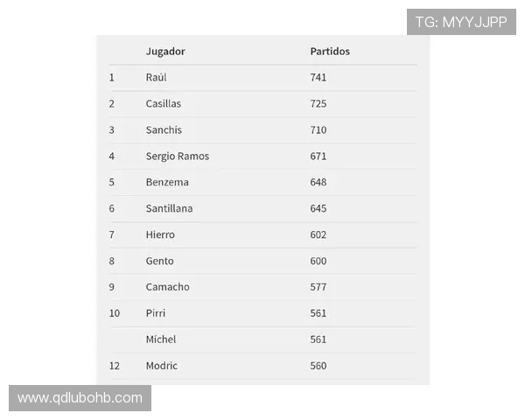Viewport: 525px width, 420px height.
Task: Click the 602 matches value
Action: (x=318, y=234)
